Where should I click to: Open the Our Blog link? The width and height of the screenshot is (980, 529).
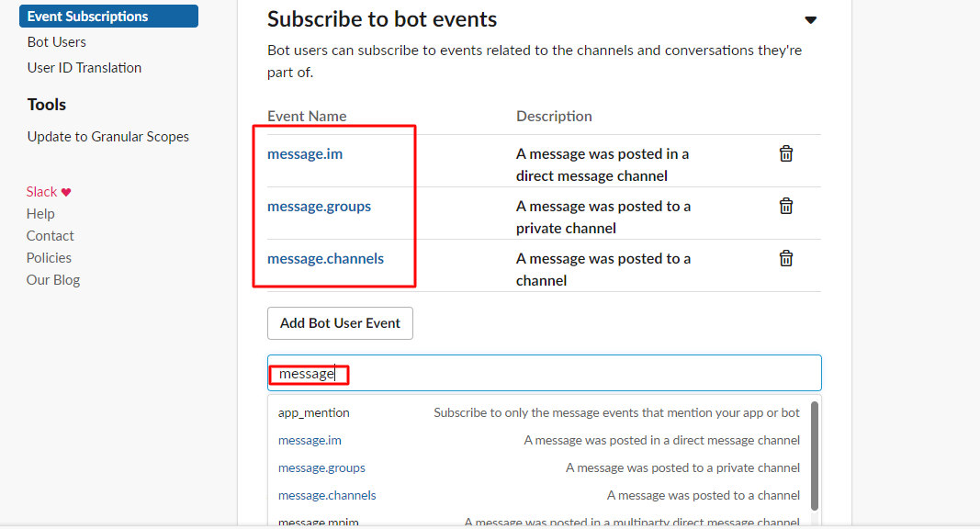click(x=53, y=280)
